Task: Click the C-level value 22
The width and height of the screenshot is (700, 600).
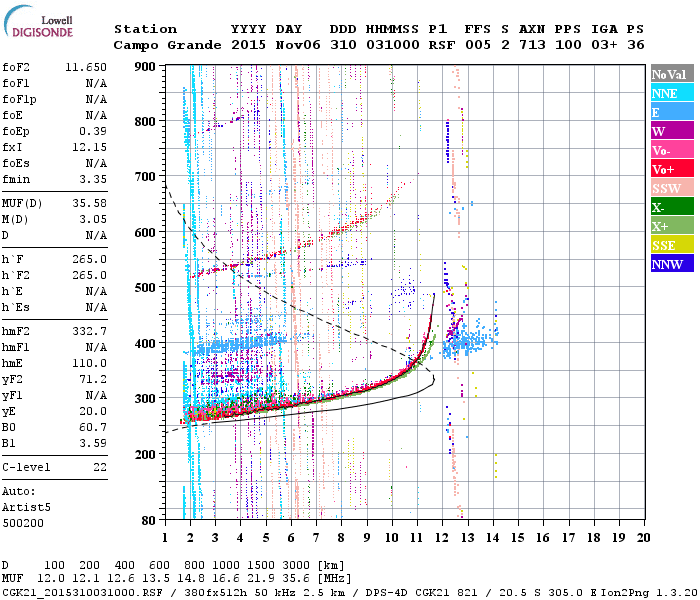Action: pos(100,467)
